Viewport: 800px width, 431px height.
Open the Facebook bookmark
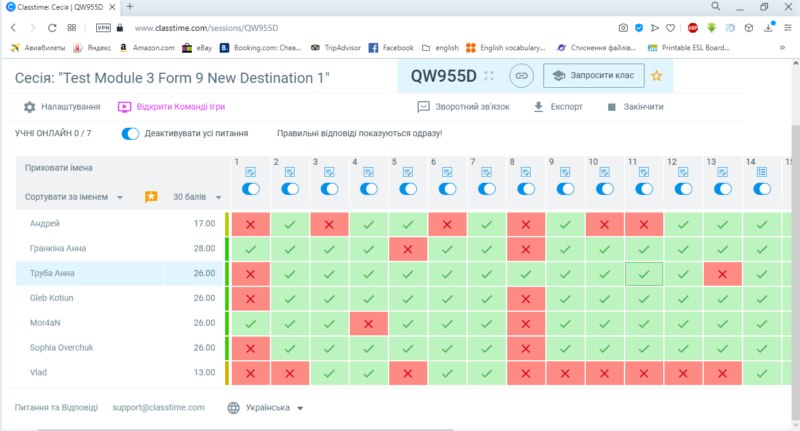click(391, 47)
